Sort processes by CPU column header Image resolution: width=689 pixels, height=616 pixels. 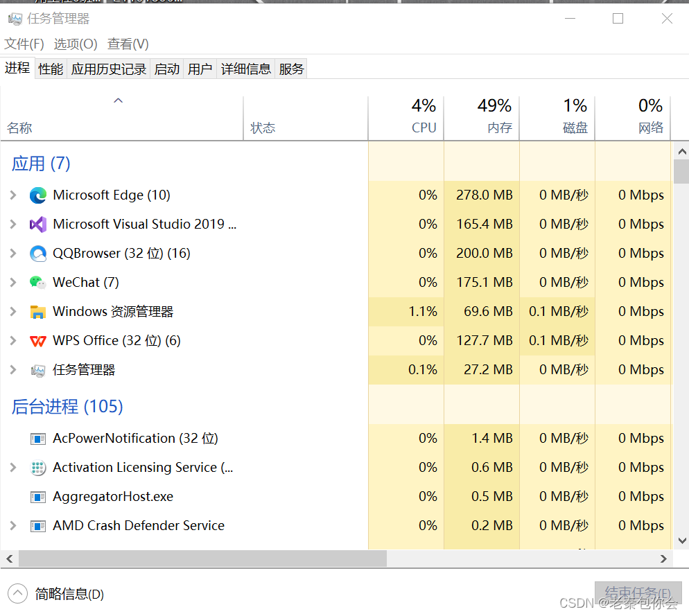point(406,118)
